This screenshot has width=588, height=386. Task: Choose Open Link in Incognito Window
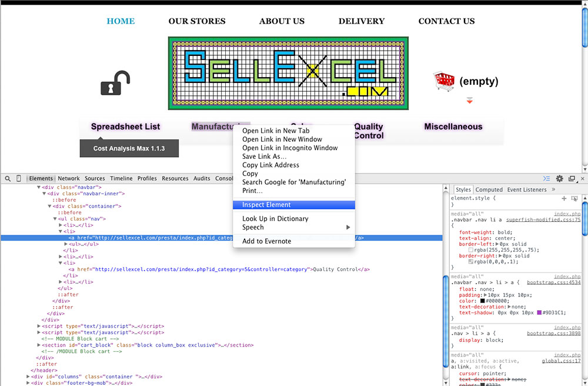coord(294,148)
